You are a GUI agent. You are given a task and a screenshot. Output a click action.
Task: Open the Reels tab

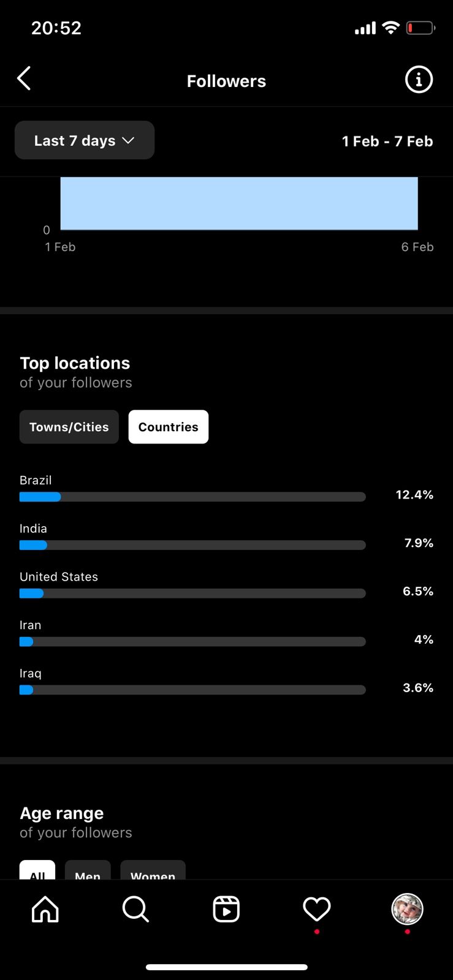(226, 909)
